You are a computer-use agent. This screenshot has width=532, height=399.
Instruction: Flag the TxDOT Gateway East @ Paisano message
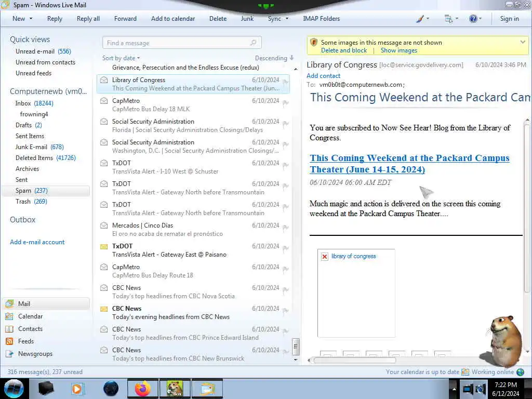(285, 248)
